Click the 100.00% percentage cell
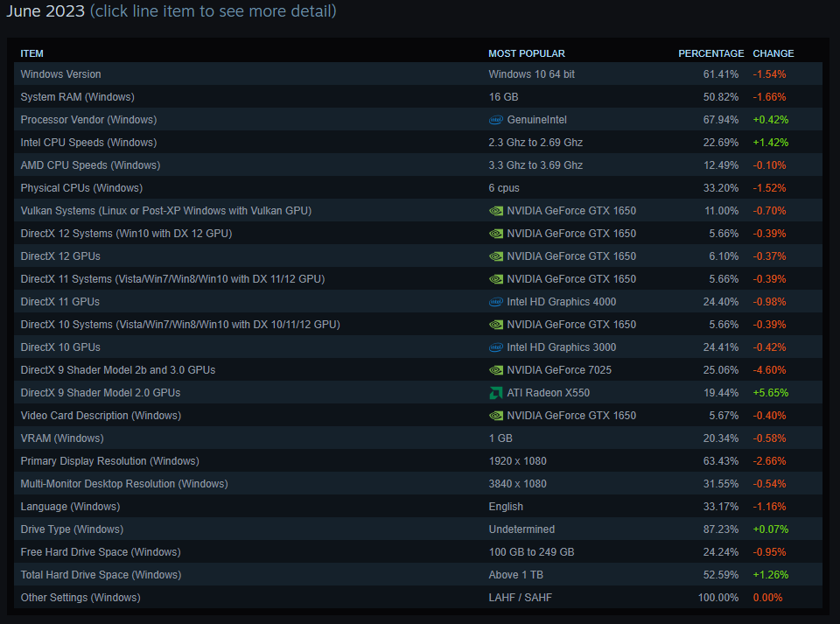840x624 pixels. pyautogui.click(x=718, y=598)
